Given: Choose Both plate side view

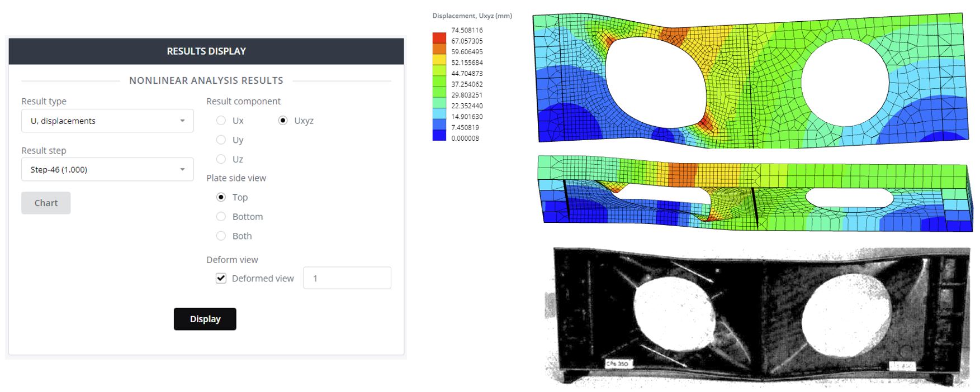Looking at the screenshot, I should pyautogui.click(x=221, y=236).
